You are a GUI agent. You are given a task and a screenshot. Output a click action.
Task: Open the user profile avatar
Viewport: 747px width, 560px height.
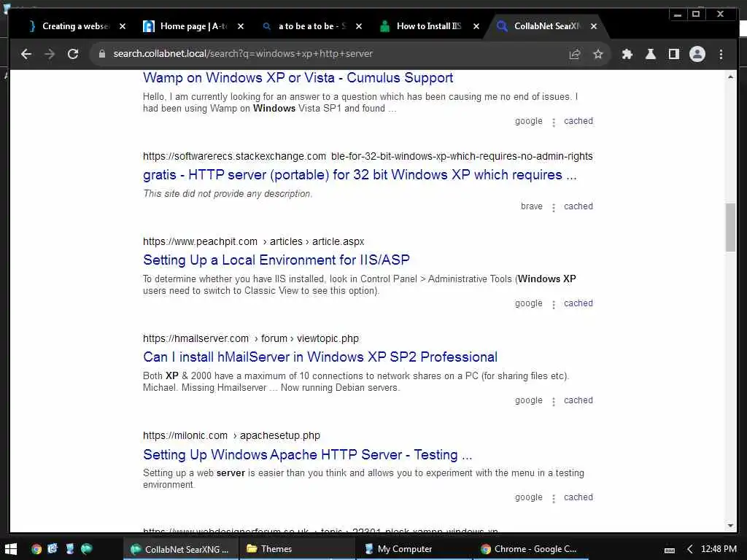pyautogui.click(x=697, y=54)
